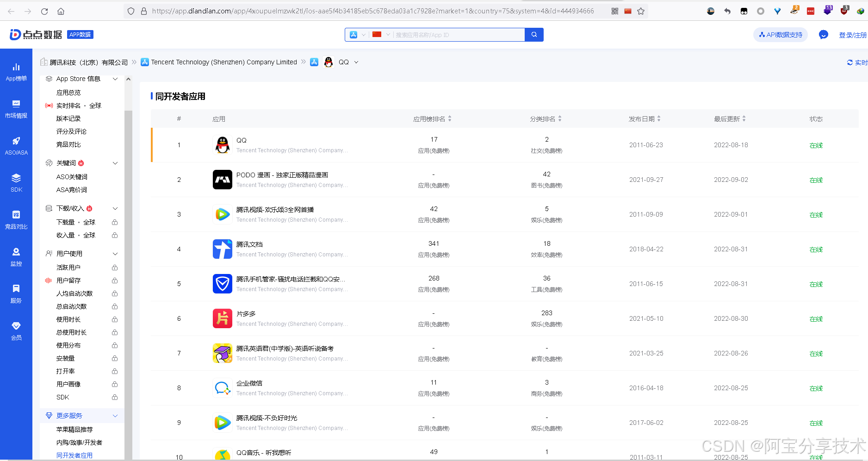
Task: Open the country flag dropdown in search
Action: (x=381, y=35)
